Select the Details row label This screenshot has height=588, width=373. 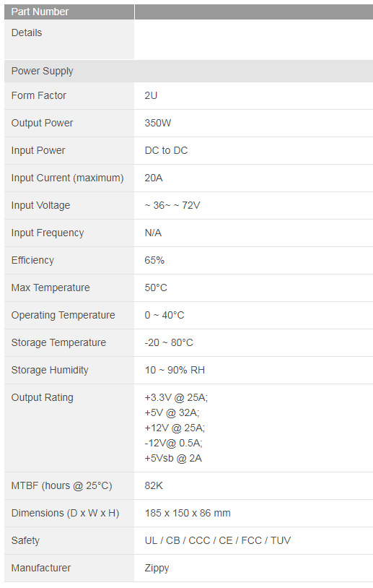[27, 33]
